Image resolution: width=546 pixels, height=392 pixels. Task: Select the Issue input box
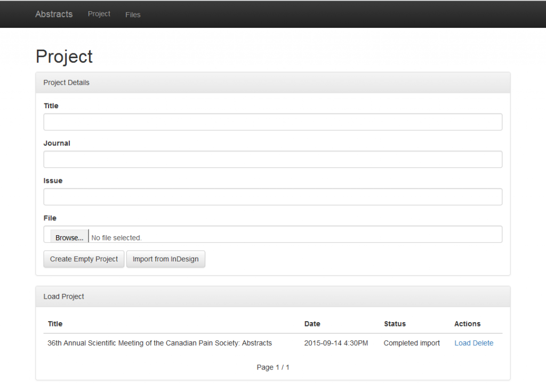(x=272, y=196)
